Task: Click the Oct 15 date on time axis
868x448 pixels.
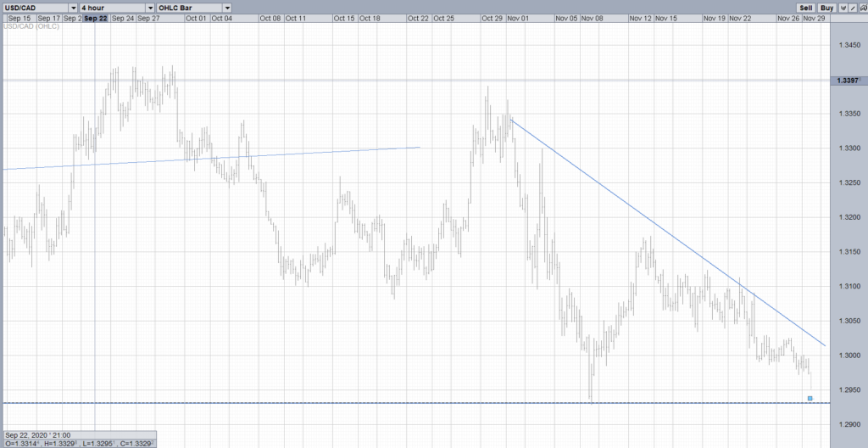Action: click(x=344, y=18)
